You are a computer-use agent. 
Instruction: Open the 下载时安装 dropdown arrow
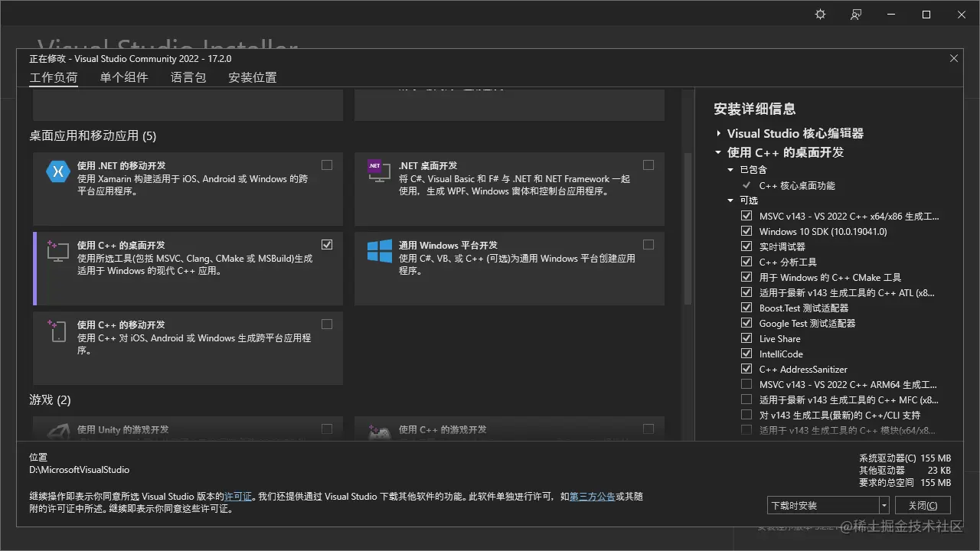coord(884,505)
